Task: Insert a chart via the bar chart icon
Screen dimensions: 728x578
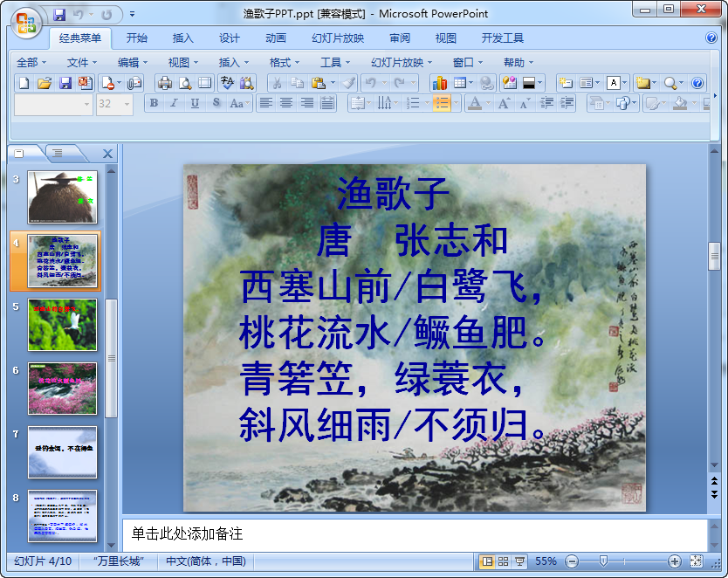Action: (x=439, y=83)
